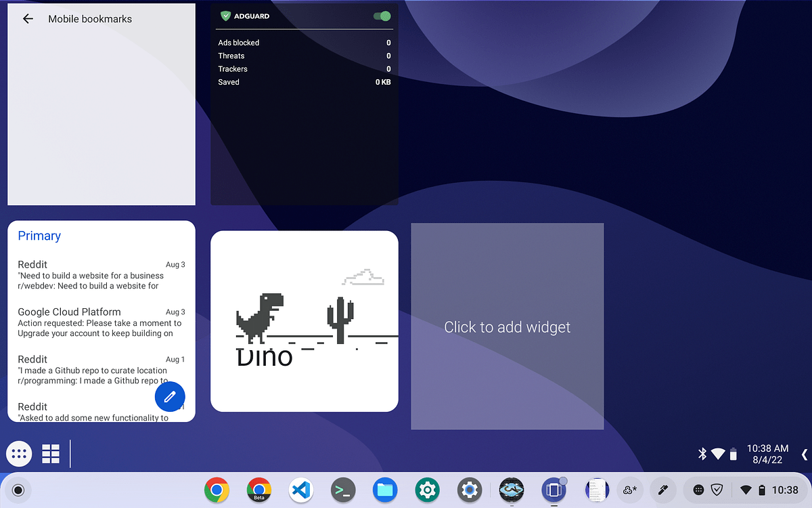Toggle Wi-Fi from the Android status area
This screenshot has width=812, height=508.
[745, 490]
